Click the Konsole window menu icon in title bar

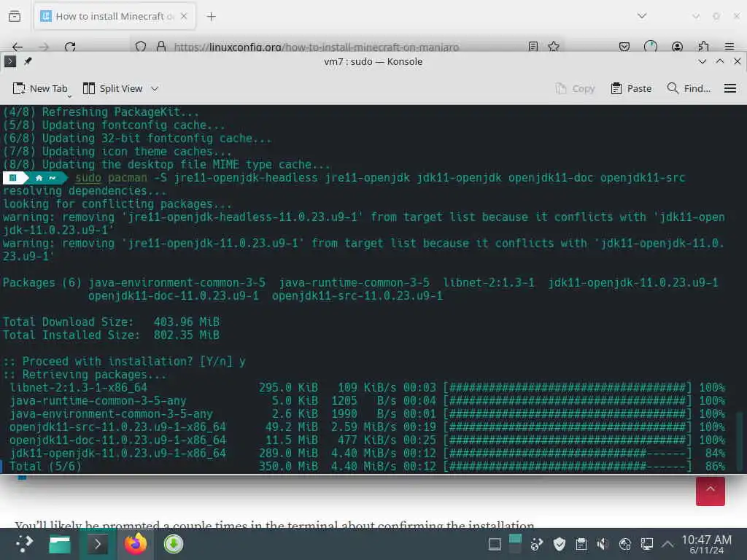(x=10, y=61)
